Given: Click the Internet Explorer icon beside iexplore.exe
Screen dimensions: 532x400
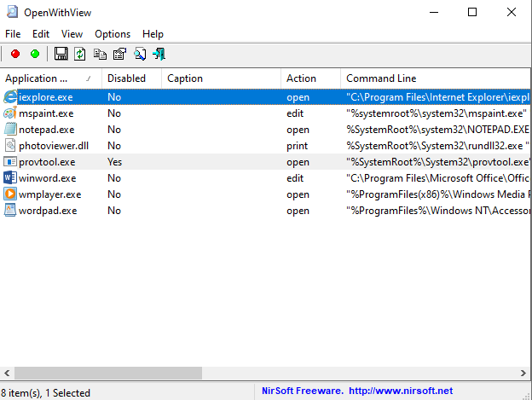Looking at the screenshot, I should click(x=10, y=97).
